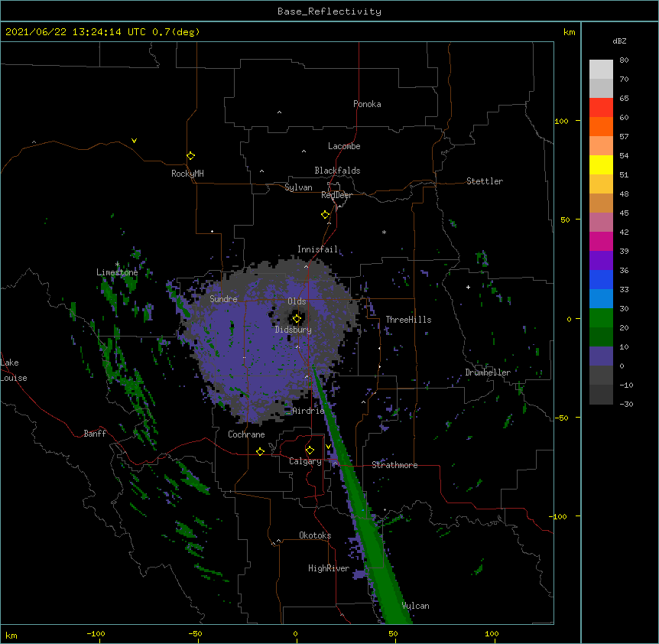Pick the red 60-65 dBZ legend swatch
This screenshot has width=659, height=644.
click(601, 107)
